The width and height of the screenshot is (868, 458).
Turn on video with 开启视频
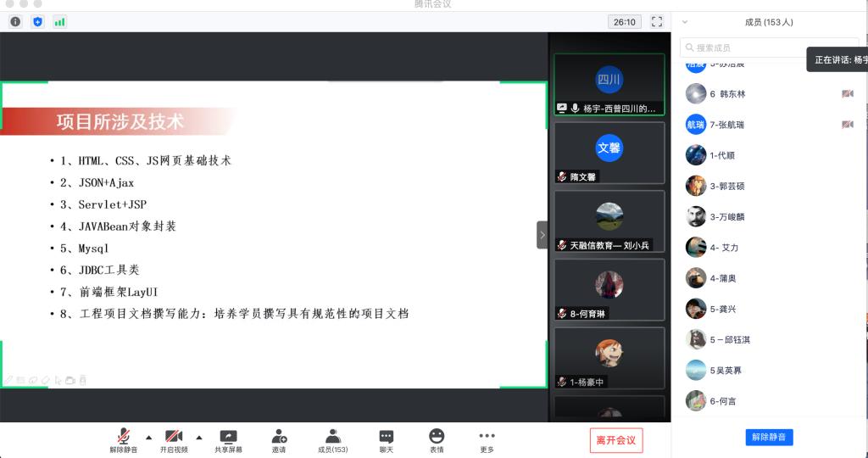point(175,436)
